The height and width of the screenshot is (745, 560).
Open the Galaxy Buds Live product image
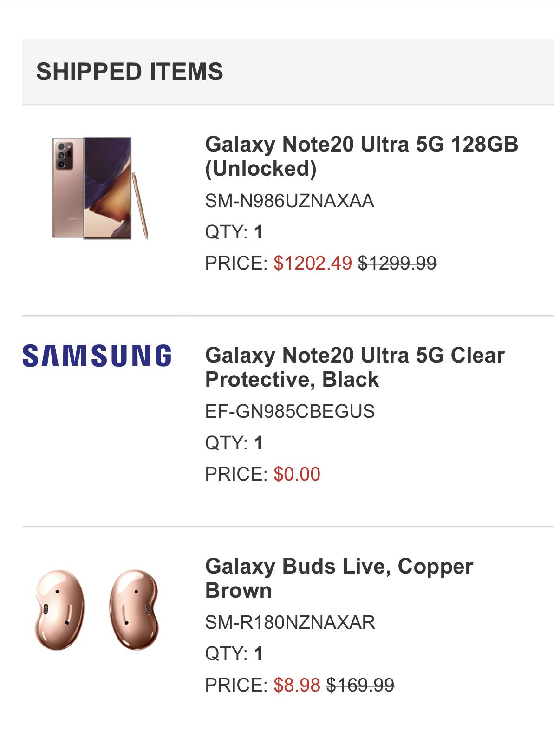coord(97,610)
